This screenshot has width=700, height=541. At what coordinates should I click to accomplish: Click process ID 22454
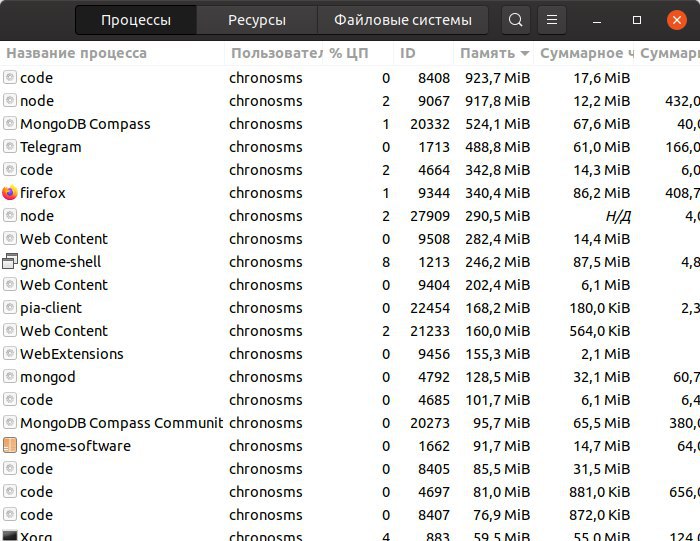430,308
